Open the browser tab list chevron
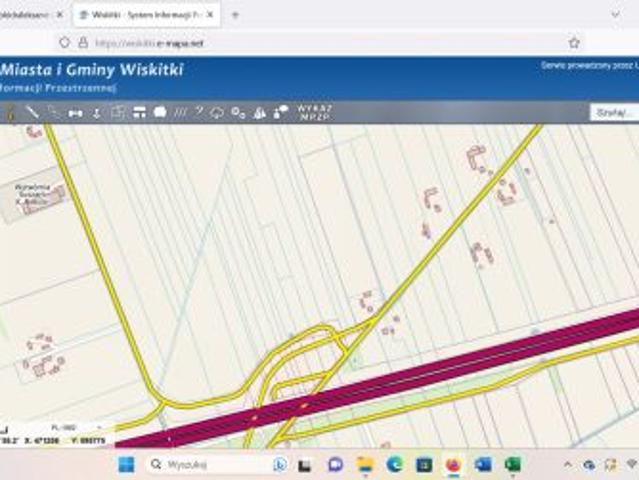The image size is (639, 480). [x=615, y=15]
